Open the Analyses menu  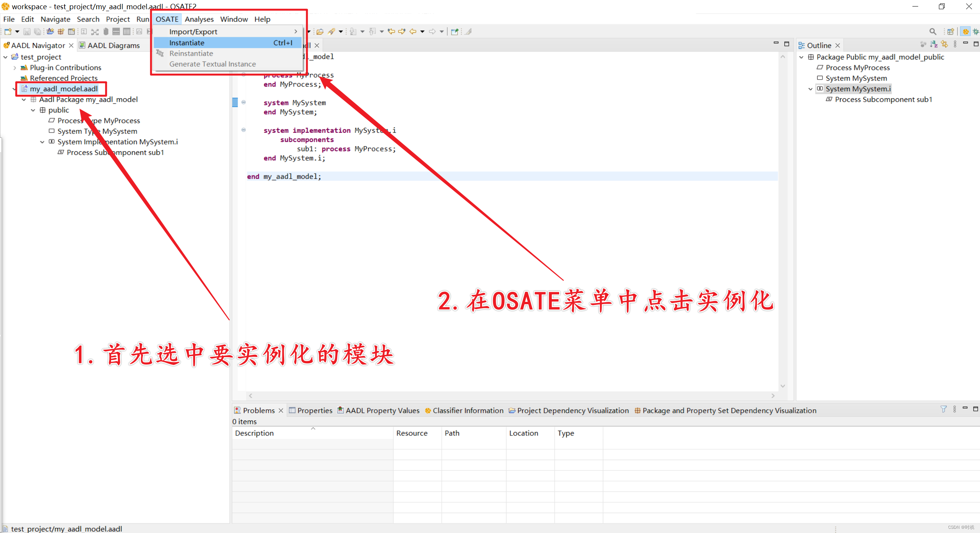tap(199, 19)
